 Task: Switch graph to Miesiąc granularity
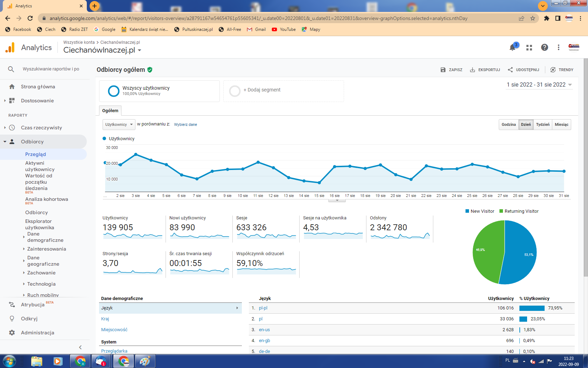[561, 125]
